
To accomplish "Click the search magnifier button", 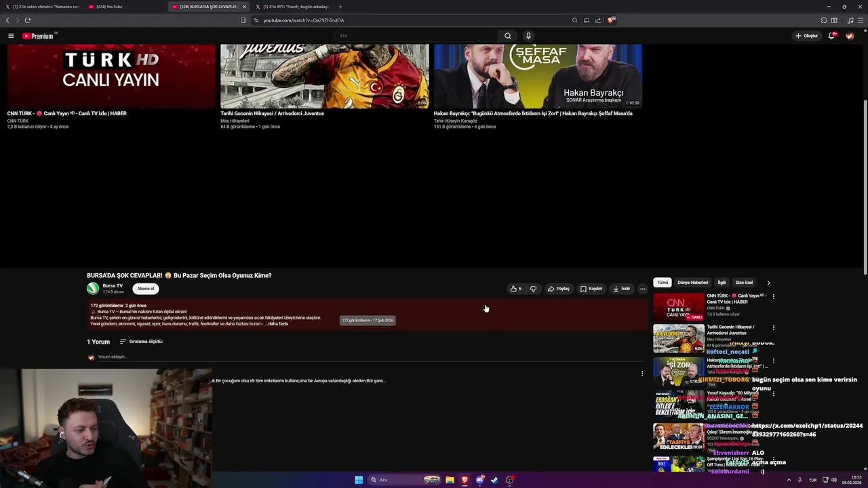I will tap(507, 36).
